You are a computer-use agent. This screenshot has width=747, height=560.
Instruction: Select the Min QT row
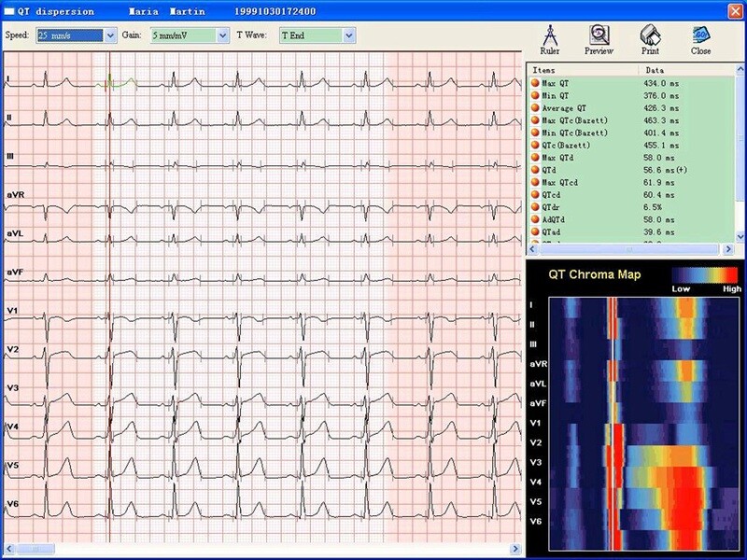631,96
